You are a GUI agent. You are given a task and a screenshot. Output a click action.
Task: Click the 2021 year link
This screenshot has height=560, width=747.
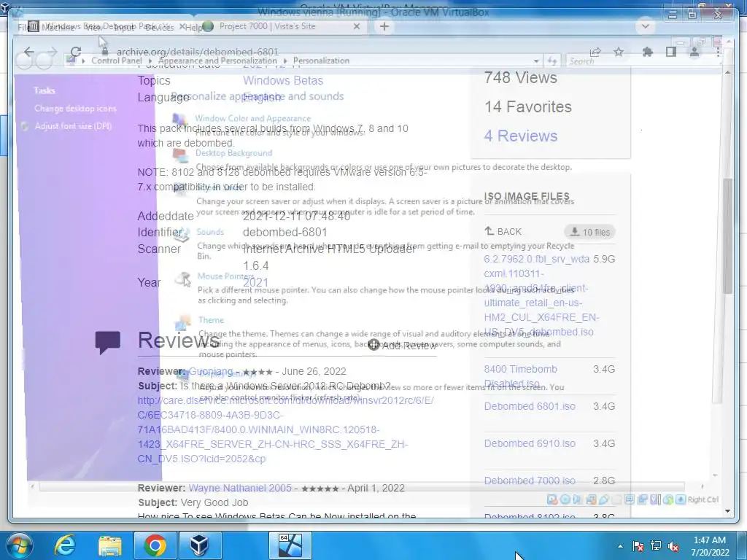click(256, 282)
